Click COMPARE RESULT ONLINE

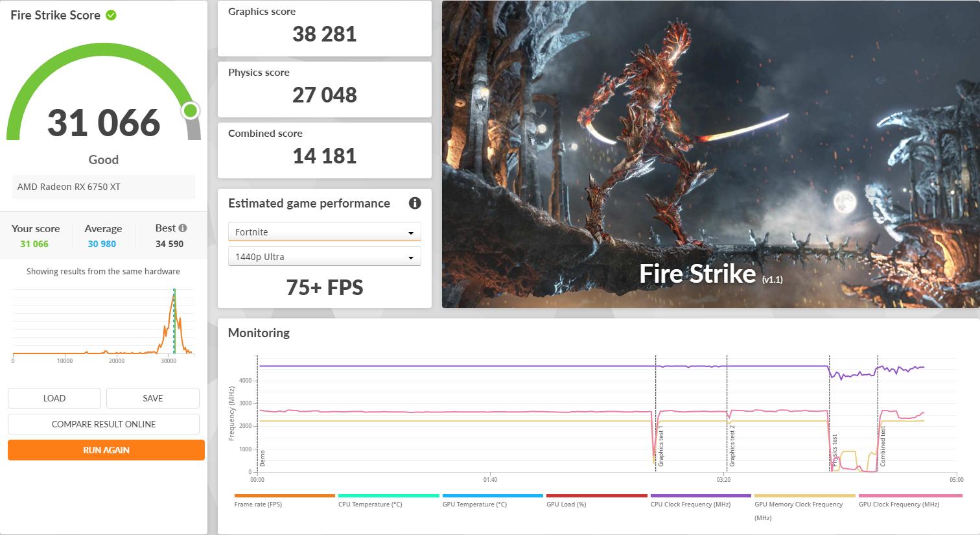click(103, 423)
